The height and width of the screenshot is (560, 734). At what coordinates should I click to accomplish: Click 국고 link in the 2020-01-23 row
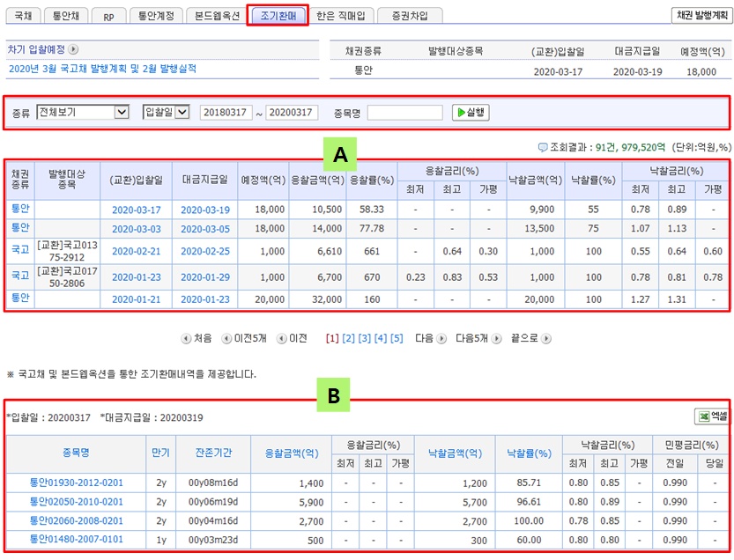click(20, 276)
